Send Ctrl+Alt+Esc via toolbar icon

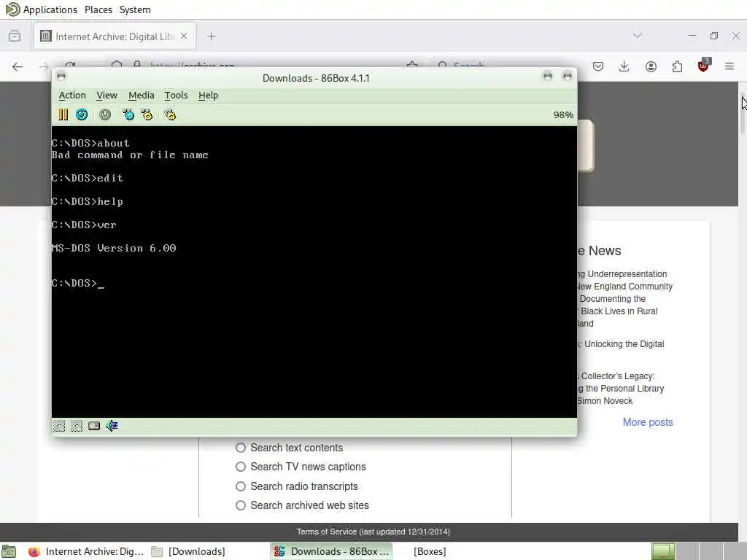[147, 114]
